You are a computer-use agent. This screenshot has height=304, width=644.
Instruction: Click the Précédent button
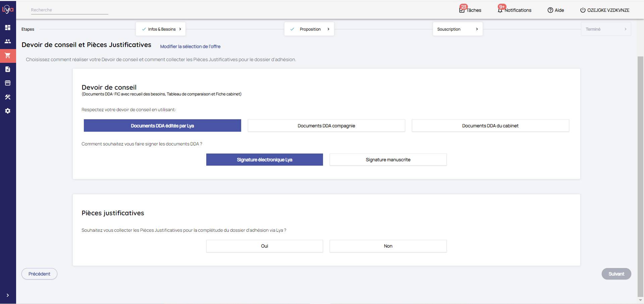[x=39, y=274]
